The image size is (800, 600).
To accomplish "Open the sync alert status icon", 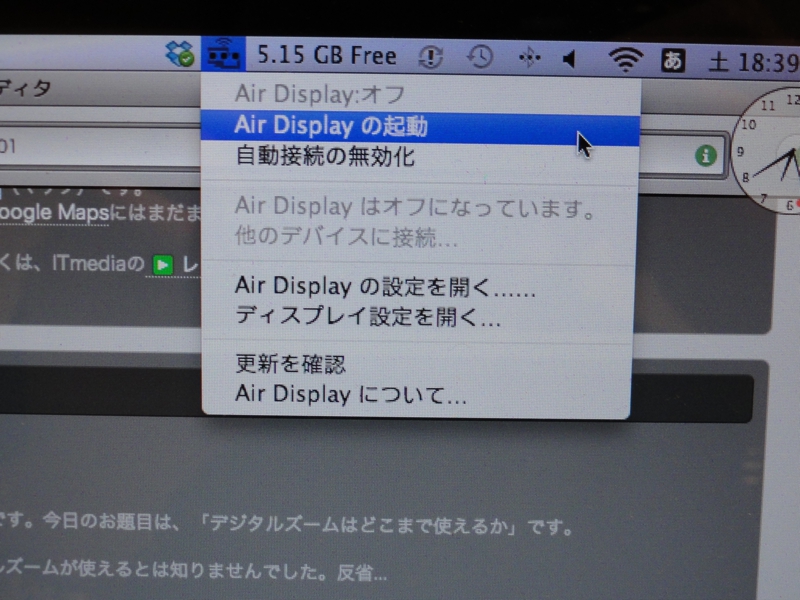I will (x=430, y=57).
